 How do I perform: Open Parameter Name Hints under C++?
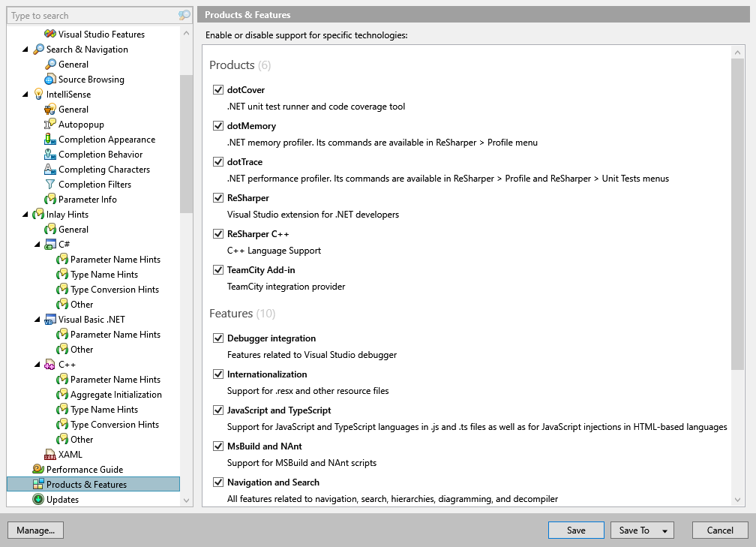point(115,380)
